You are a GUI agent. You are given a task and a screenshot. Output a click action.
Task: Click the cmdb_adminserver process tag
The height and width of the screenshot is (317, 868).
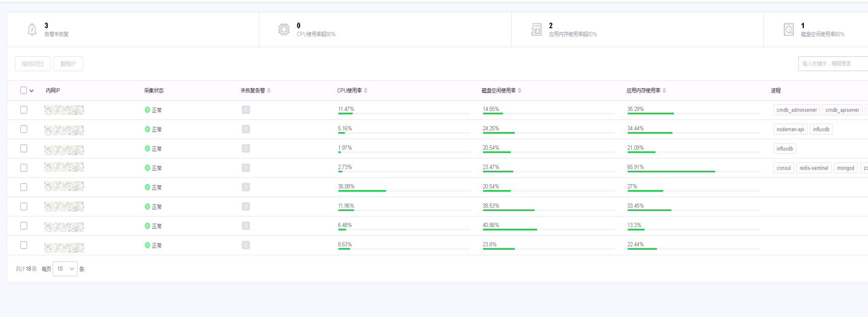pyautogui.click(x=796, y=110)
